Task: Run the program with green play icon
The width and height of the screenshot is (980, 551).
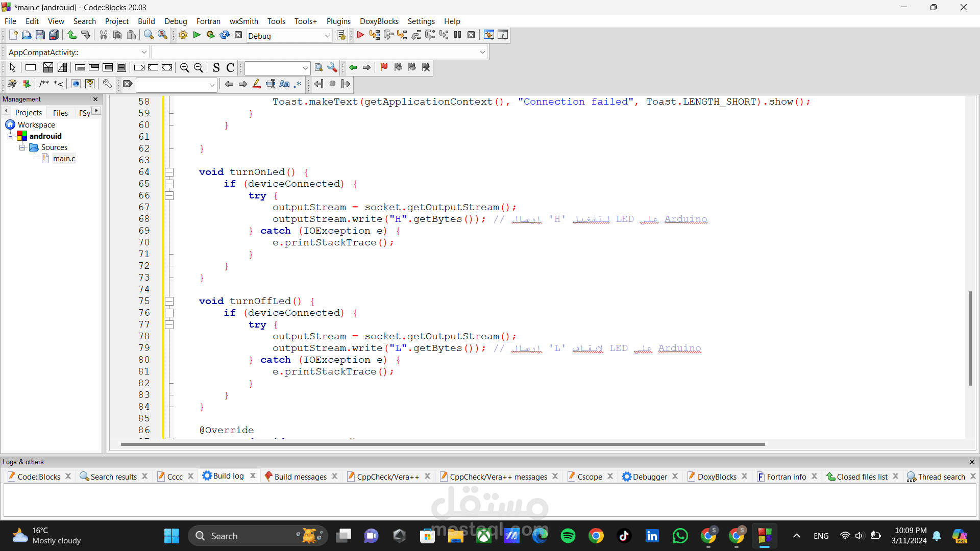Action: (x=197, y=35)
